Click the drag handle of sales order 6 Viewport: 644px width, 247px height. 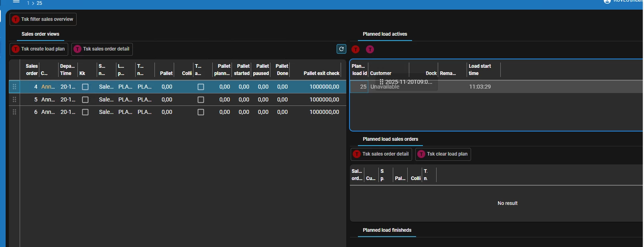(x=14, y=112)
